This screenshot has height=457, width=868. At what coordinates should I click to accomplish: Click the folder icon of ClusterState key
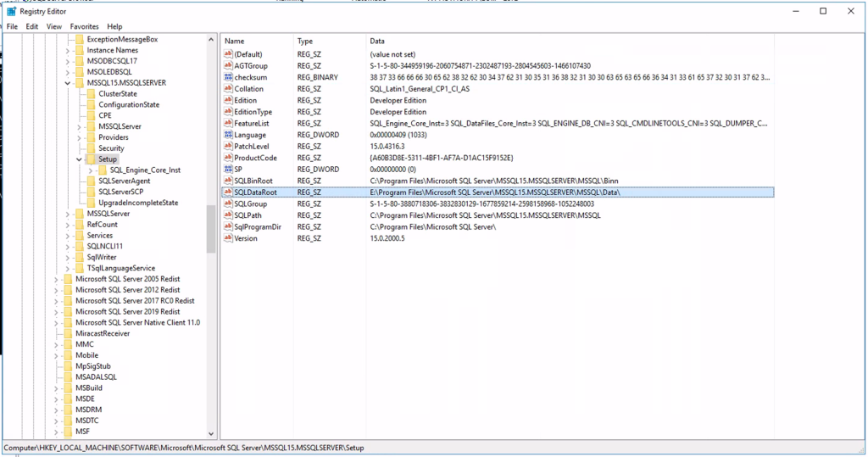click(91, 93)
